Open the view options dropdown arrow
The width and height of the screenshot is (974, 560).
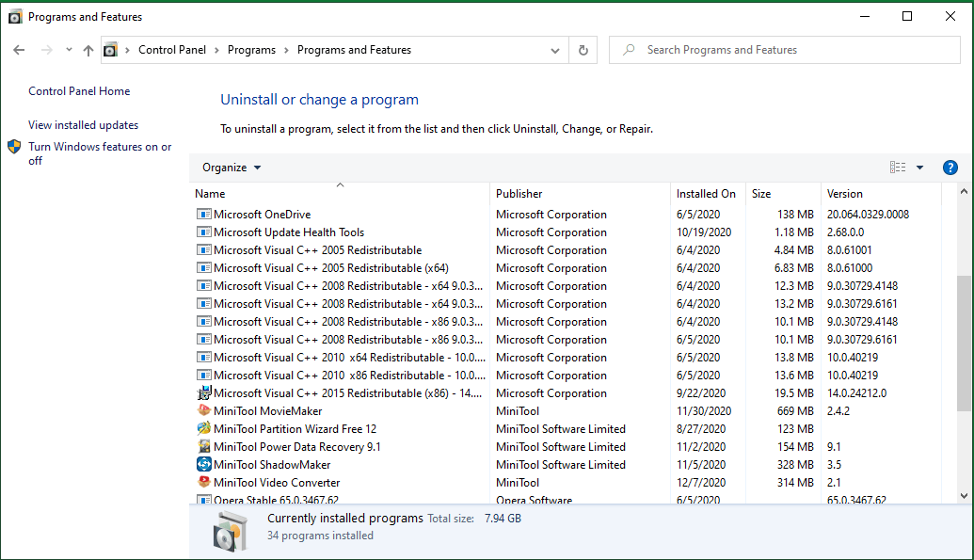pyautogui.click(x=920, y=168)
